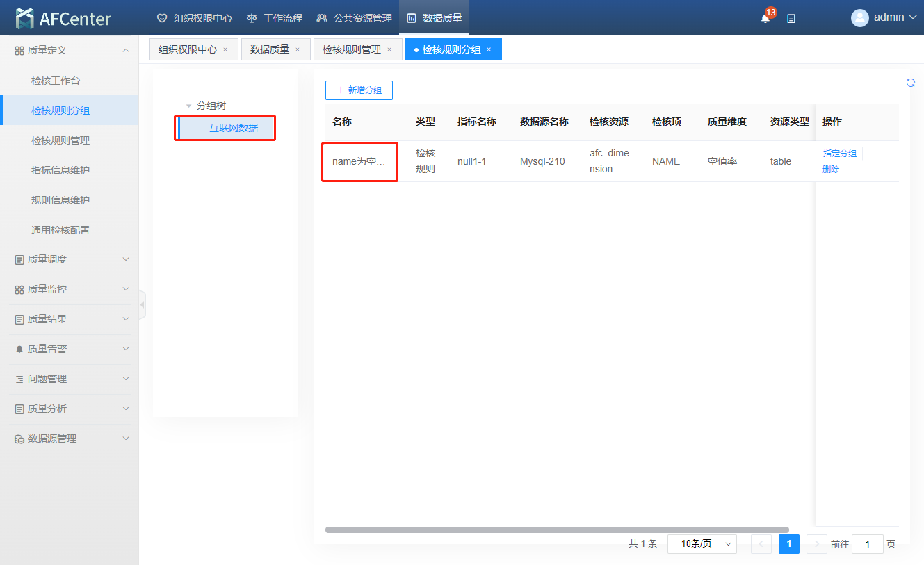Click the 新增分组 button
Viewport: 924px width, 565px height.
click(x=359, y=90)
